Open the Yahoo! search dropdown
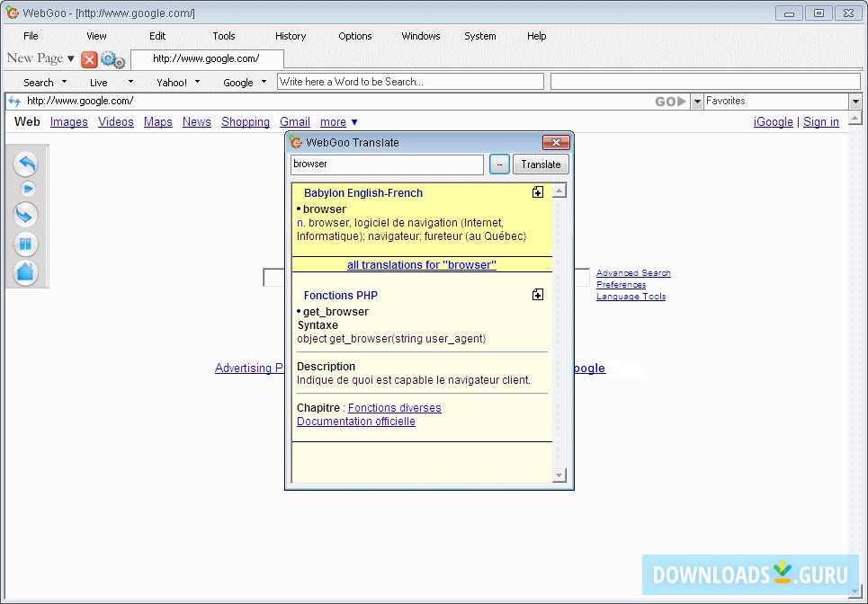The image size is (868, 604). coord(178,82)
